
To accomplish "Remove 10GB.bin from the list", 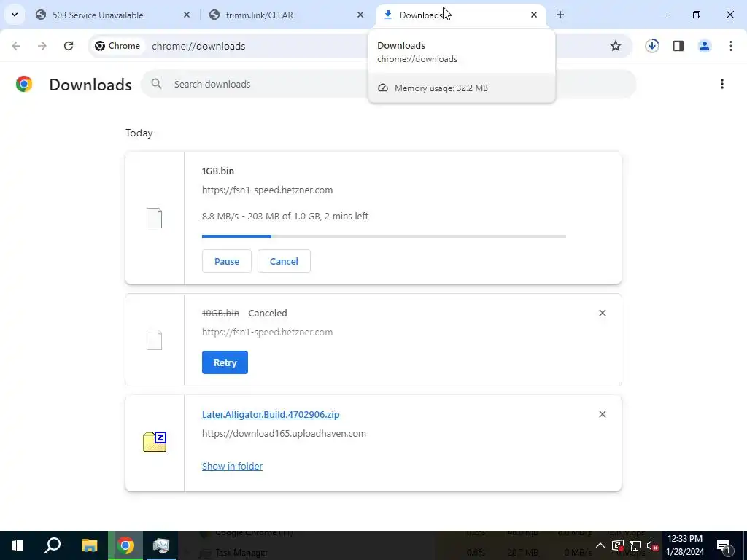I will point(602,313).
